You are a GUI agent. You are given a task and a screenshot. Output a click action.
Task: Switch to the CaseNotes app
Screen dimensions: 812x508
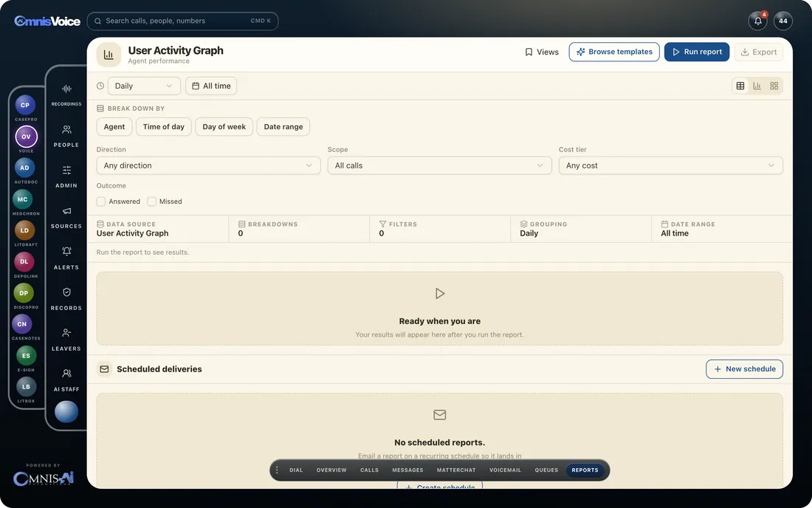point(21,324)
